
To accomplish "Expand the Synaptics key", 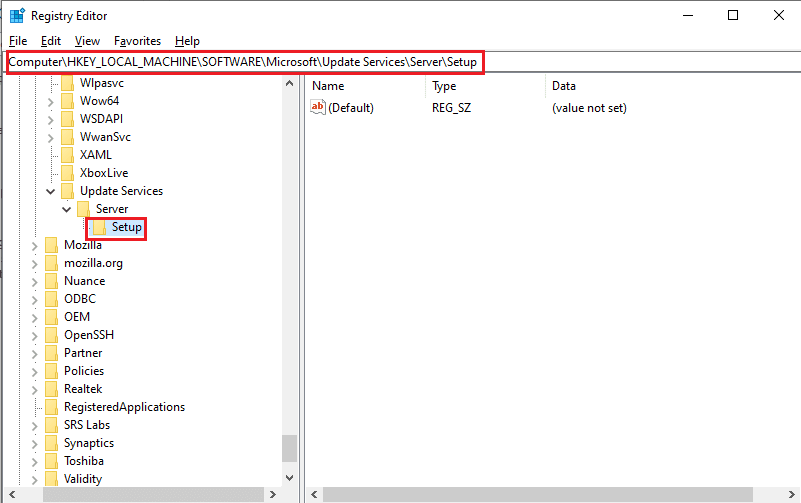I will click(x=34, y=444).
